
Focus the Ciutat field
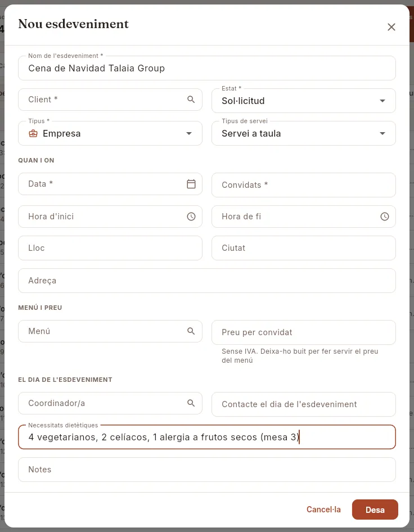[303, 248]
